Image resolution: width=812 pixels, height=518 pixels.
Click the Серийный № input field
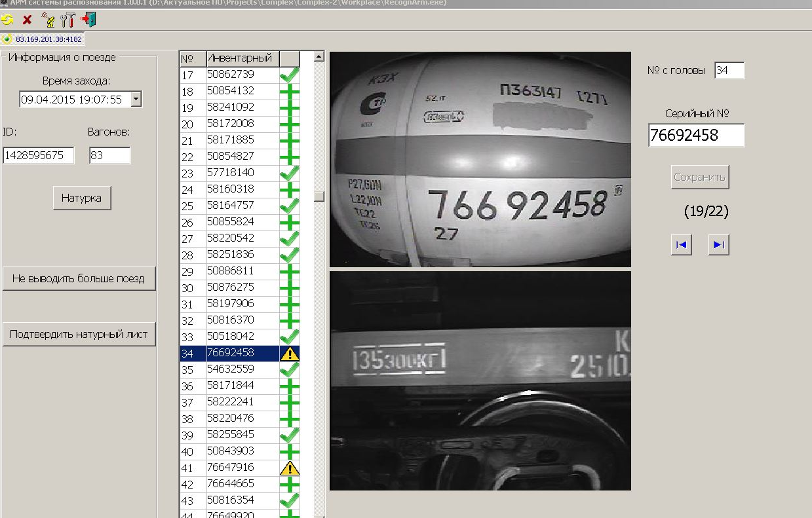(x=697, y=136)
